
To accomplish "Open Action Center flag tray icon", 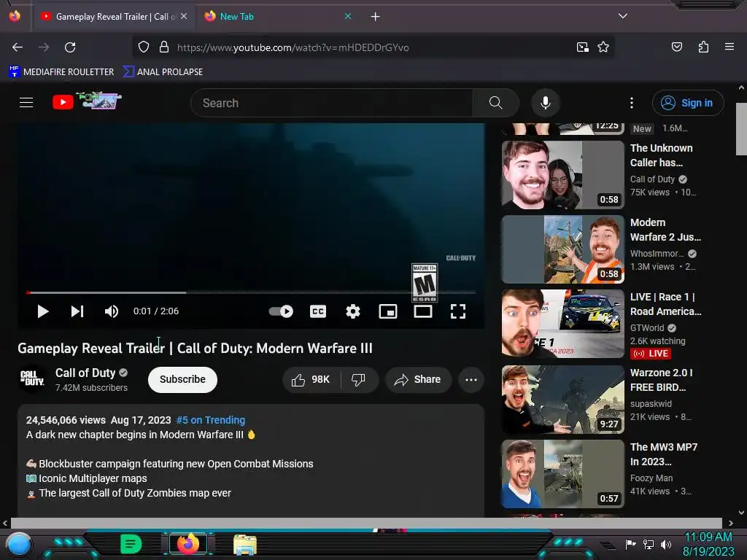I will click(x=630, y=544).
